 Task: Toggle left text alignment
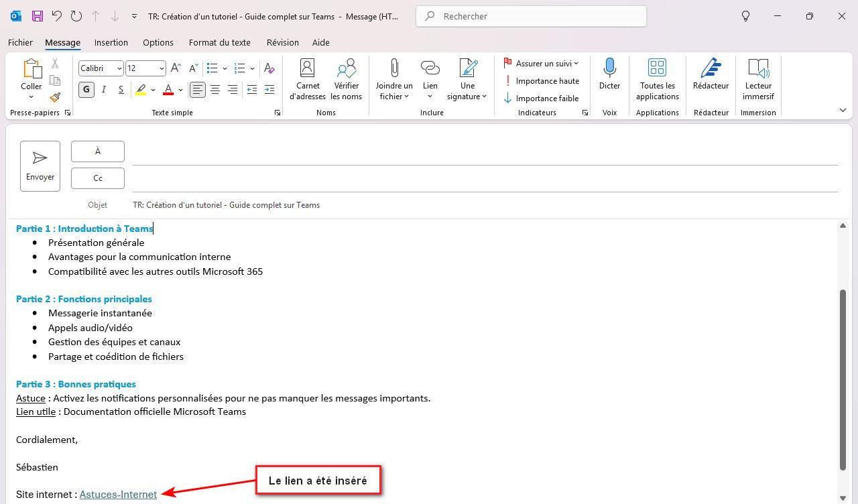point(198,89)
